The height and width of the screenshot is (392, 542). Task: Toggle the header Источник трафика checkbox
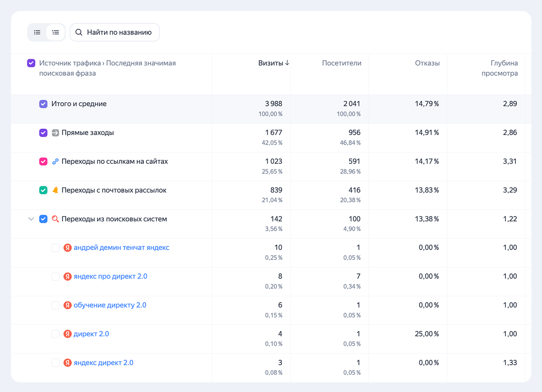click(31, 63)
